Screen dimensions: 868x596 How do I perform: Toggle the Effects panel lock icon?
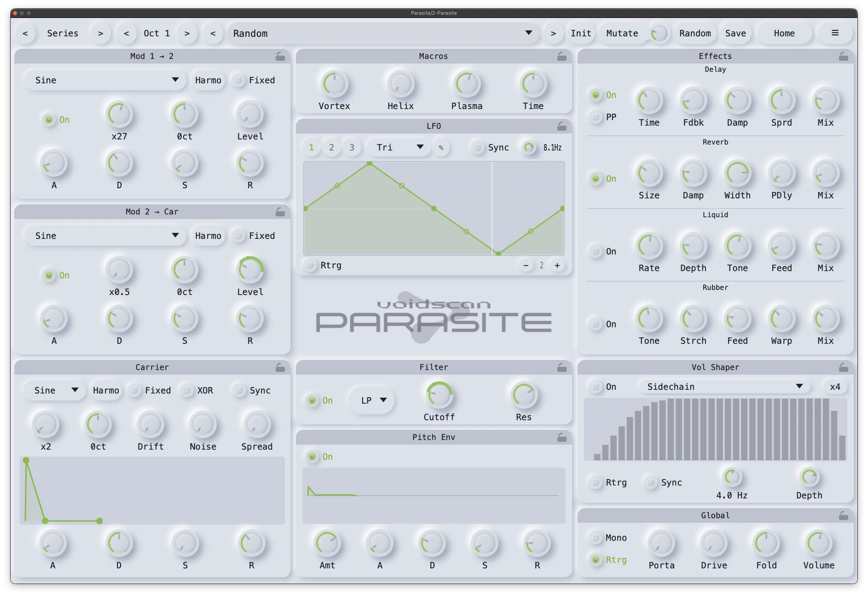coord(843,56)
